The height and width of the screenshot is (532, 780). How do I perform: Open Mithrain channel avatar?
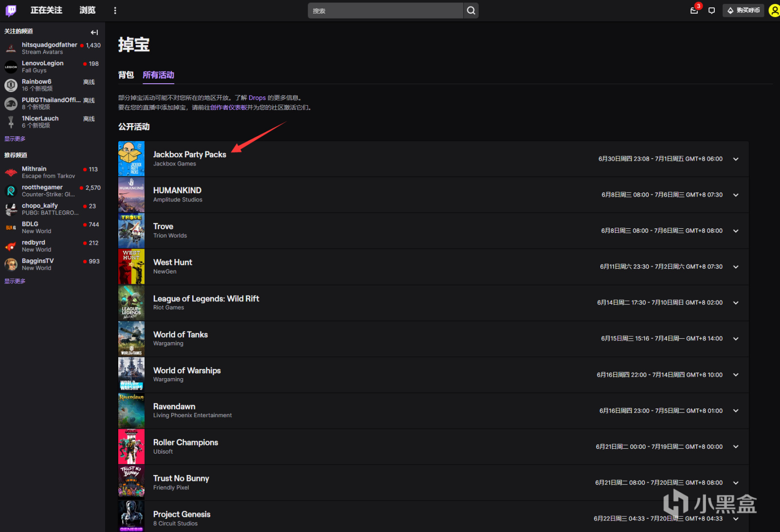click(11, 172)
